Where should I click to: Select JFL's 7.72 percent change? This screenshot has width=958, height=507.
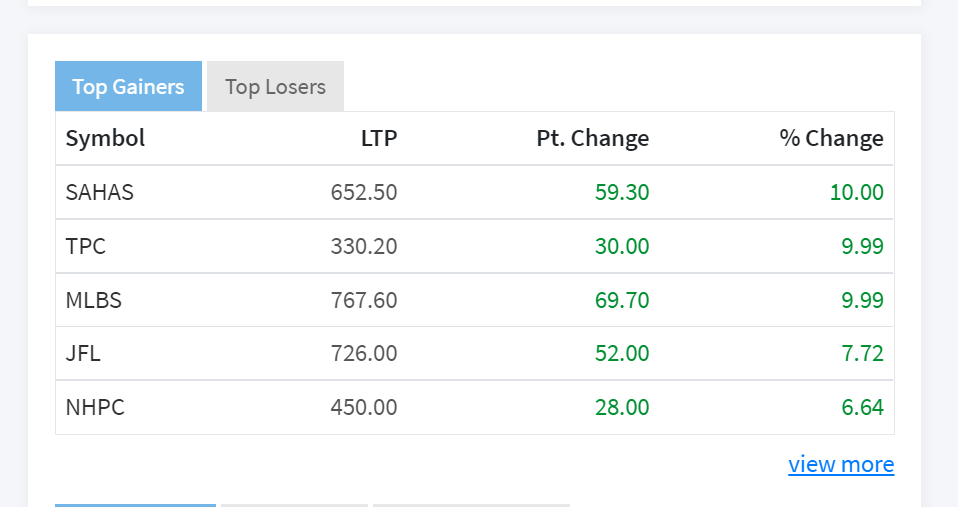click(x=863, y=353)
